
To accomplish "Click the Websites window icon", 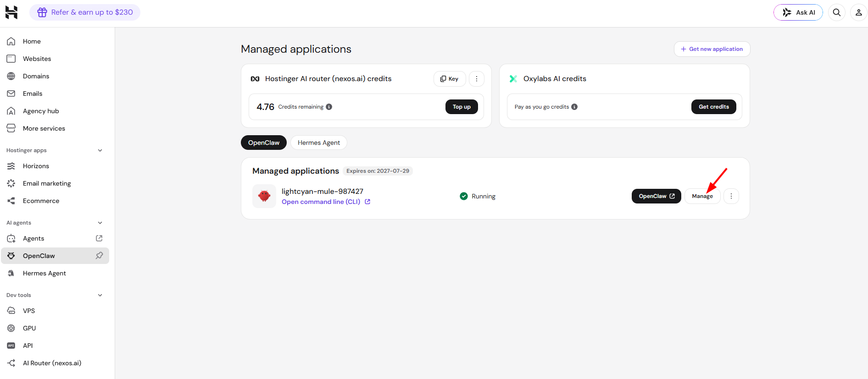I will [x=11, y=59].
